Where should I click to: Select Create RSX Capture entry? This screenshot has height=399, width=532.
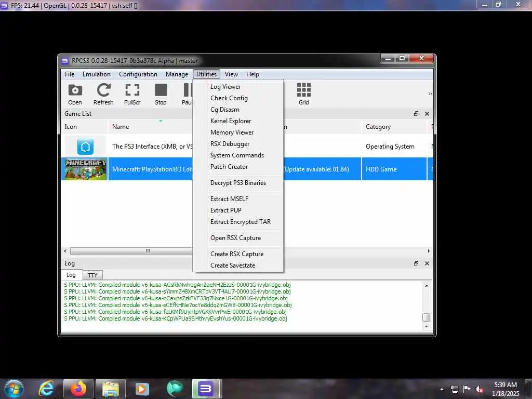click(x=238, y=254)
